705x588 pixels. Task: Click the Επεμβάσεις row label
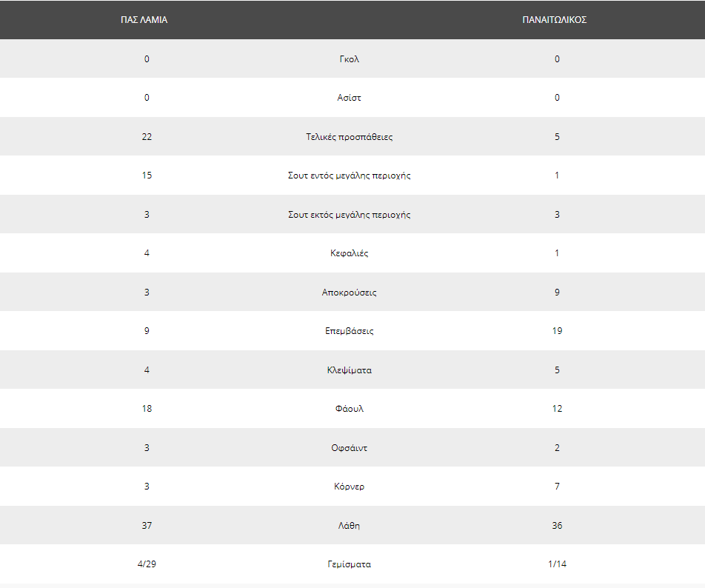click(x=350, y=331)
